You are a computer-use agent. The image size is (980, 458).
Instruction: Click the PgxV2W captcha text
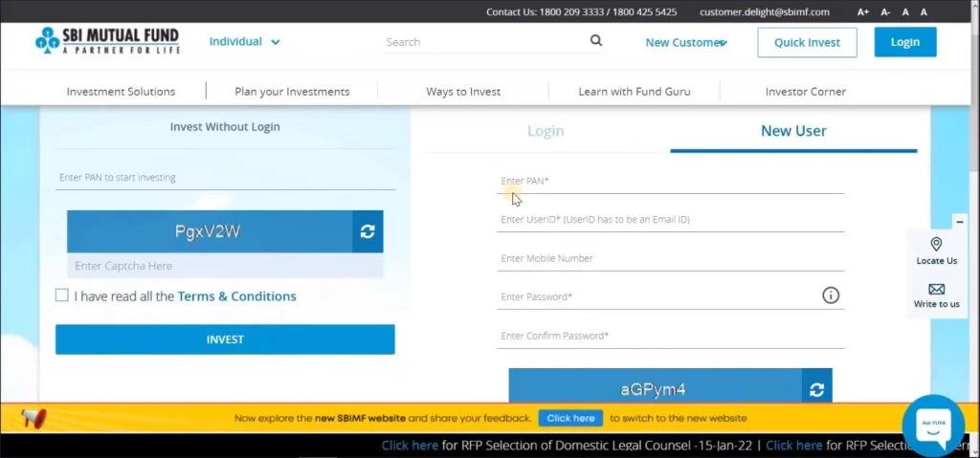[x=208, y=231]
